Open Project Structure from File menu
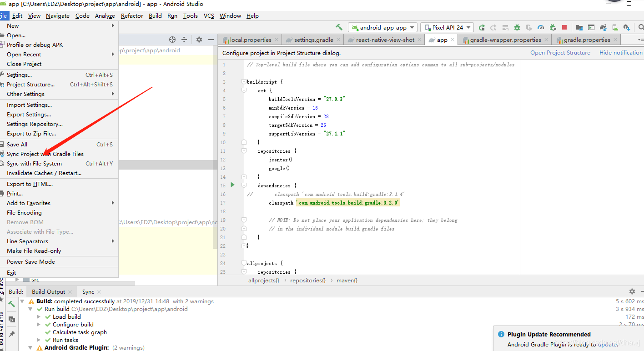The image size is (644, 351). [59, 85]
